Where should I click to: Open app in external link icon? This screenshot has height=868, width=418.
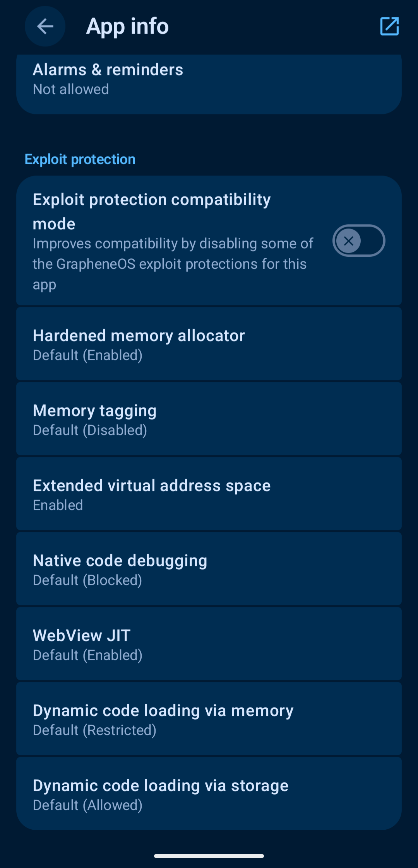coord(389,26)
